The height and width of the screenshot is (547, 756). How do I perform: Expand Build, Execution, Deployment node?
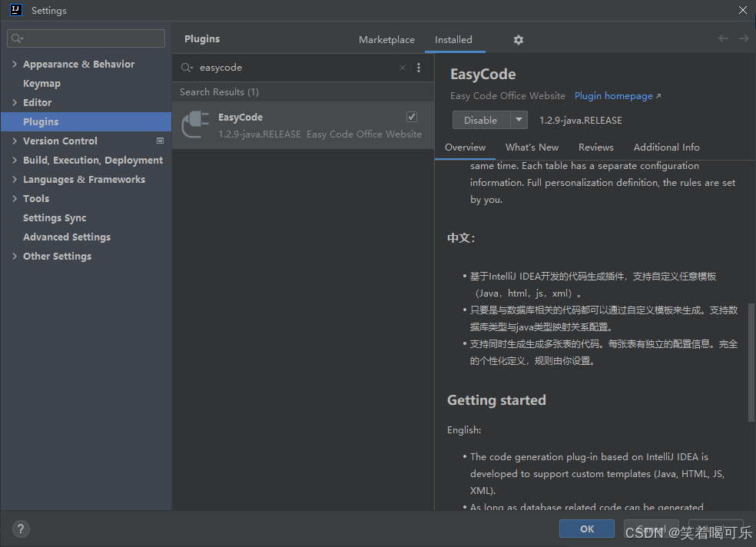tap(15, 160)
